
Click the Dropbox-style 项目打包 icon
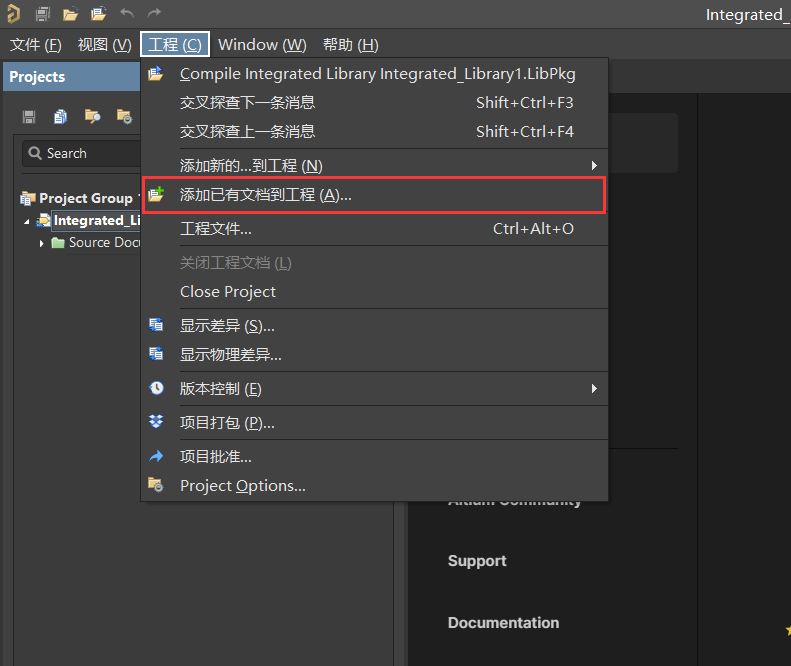(x=156, y=421)
